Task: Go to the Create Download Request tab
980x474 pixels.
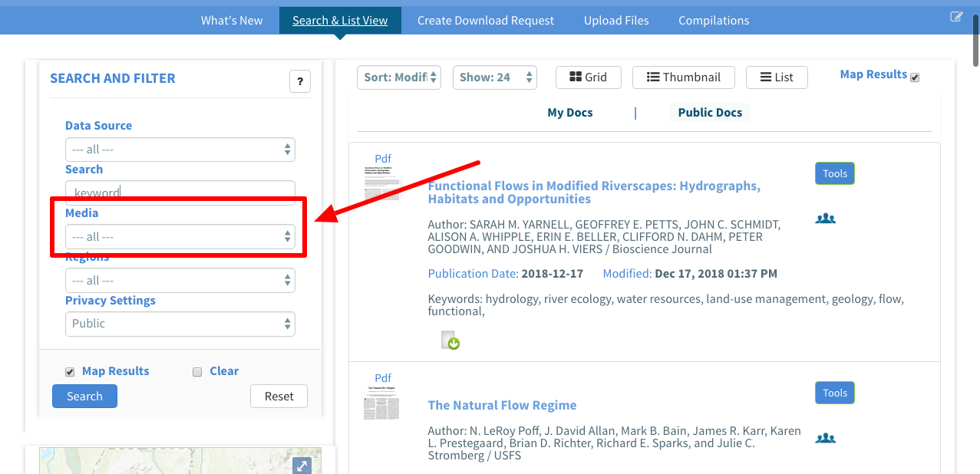Action: 485,21
